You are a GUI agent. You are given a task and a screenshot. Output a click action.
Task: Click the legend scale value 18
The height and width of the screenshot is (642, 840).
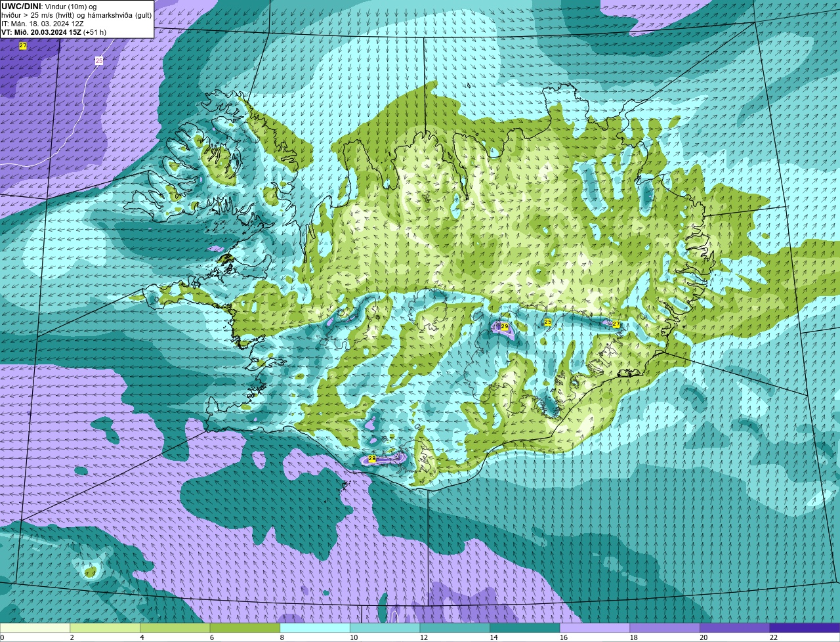633,637
